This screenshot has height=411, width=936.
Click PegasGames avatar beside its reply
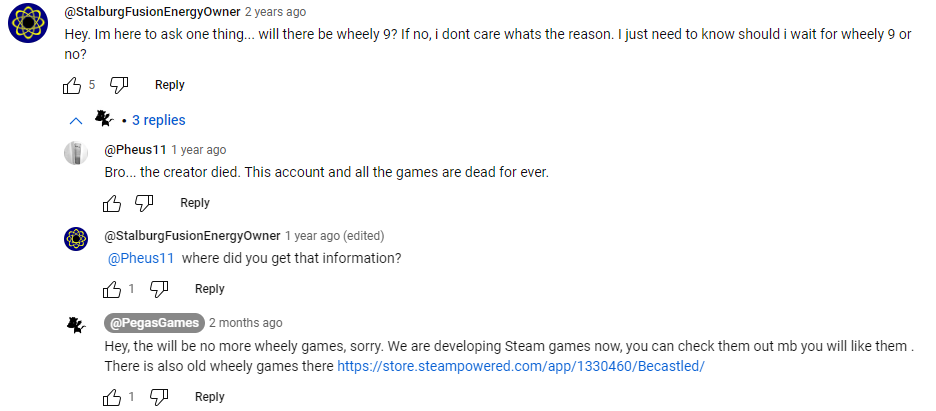tap(76, 325)
